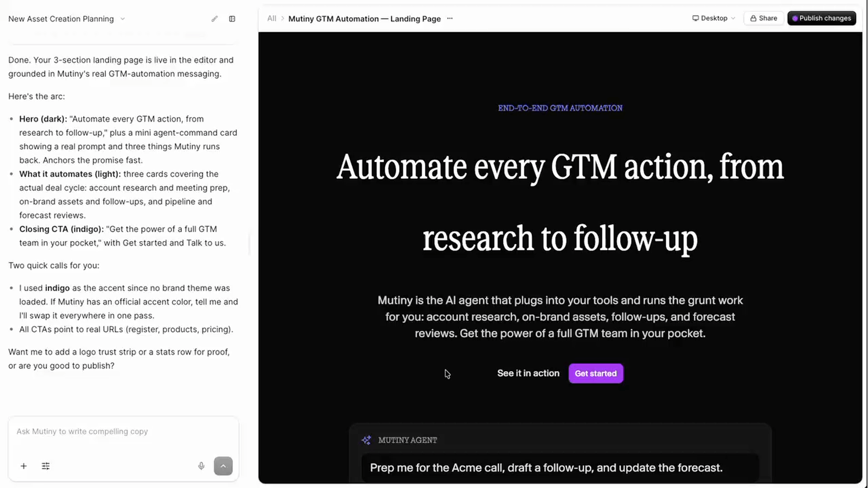Select the 'Prep me for the Acme call' prompt text
This screenshot has width=868, height=488.
546,468
